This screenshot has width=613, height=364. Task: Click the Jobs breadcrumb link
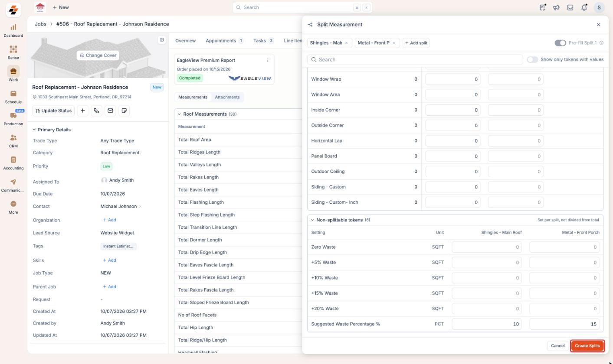(x=40, y=24)
